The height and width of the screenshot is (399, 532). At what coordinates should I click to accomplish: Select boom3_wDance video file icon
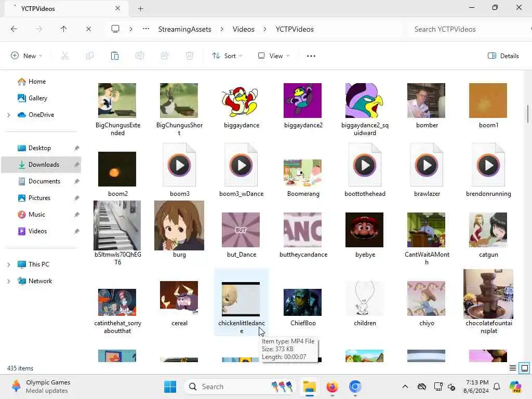pyautogui.click(x=241, y=165)
